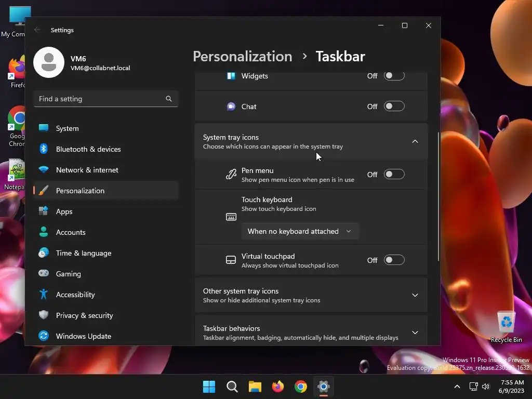The image size is (532, 399).
Task: Launch Chrome from the taskbar
Action: click(301, 387)
